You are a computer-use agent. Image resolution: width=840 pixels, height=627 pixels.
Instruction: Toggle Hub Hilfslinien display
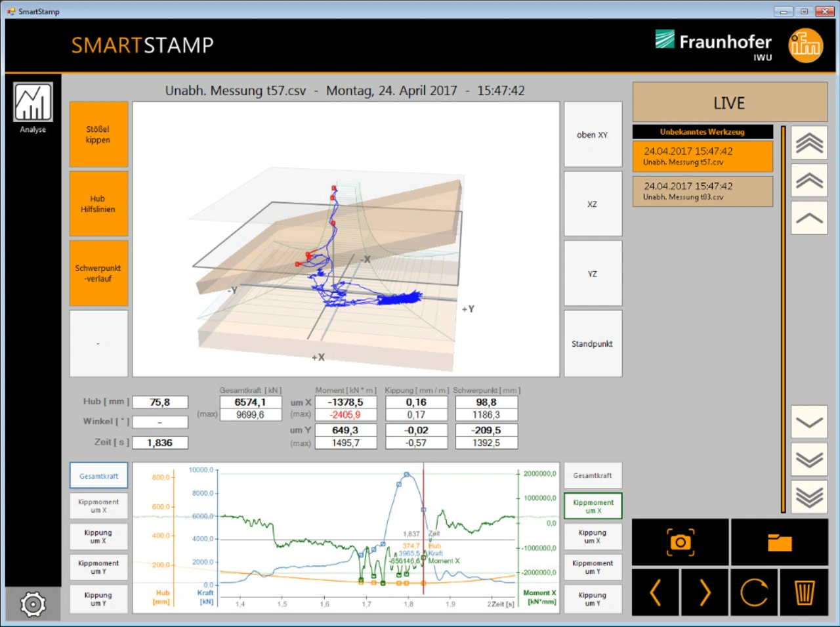pyautogui.click(x=98, y=204)
